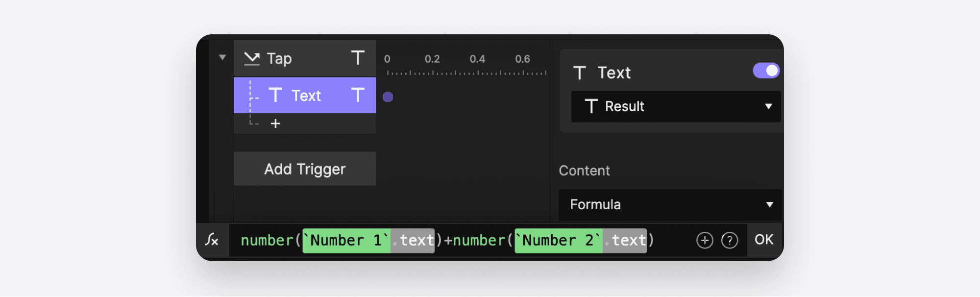Open the Formula content dropdown

pyautogui.click(x=670, y=205)
